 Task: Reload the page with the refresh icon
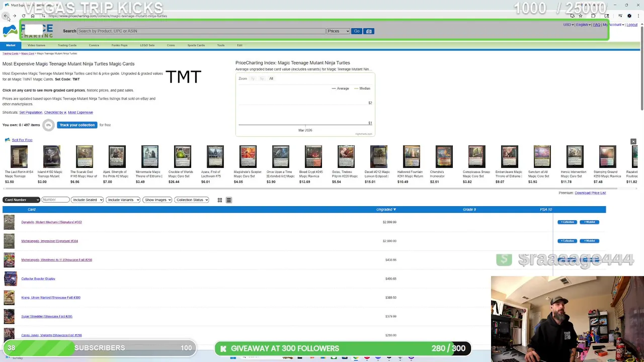click(x=23, y=16)
